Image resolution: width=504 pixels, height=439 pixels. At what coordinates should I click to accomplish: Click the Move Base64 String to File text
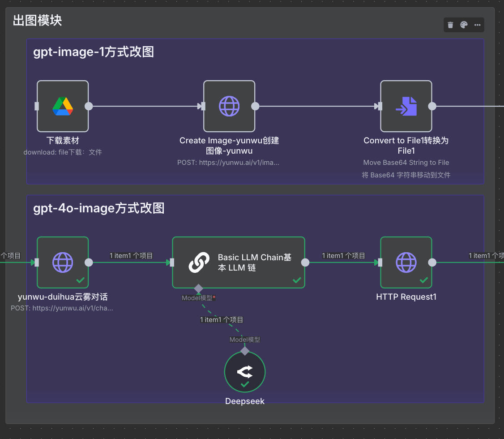click(406, 163)
